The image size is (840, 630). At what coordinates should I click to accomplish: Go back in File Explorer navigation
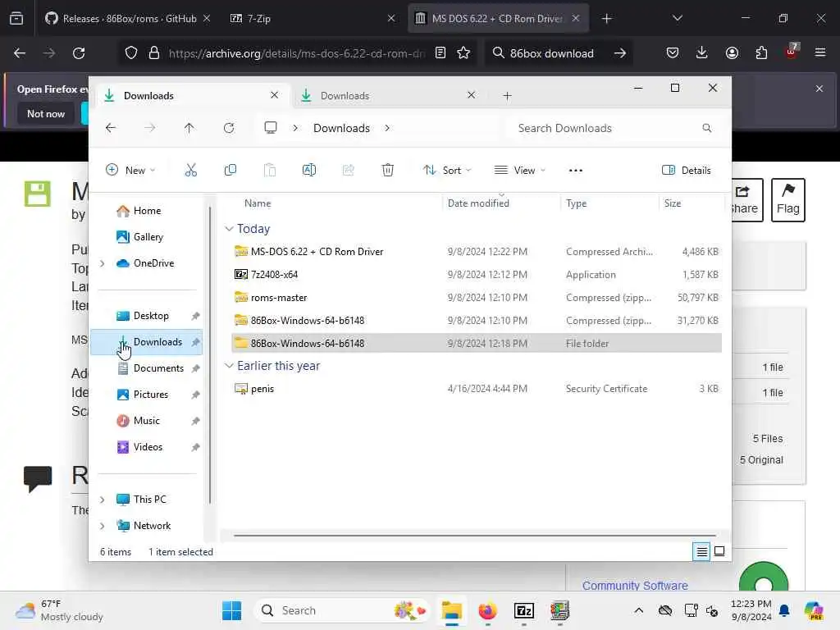click(111, 128)
